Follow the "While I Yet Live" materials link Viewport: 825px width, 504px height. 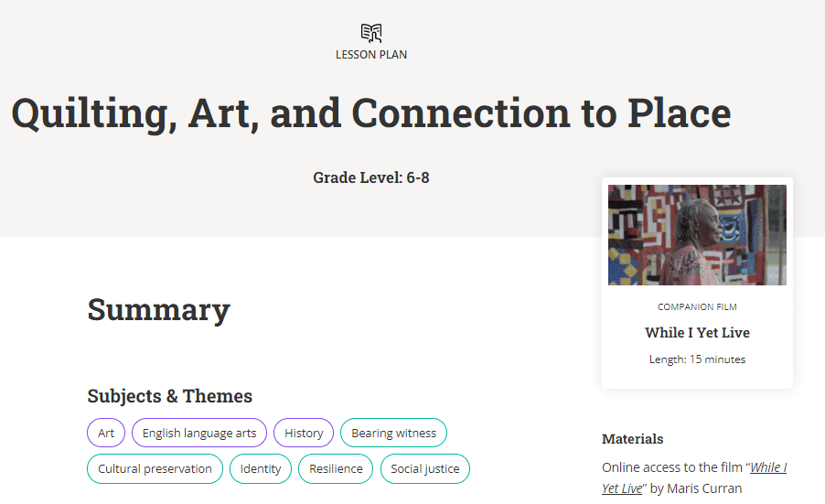pyautogui.click(x=694, y=477)
